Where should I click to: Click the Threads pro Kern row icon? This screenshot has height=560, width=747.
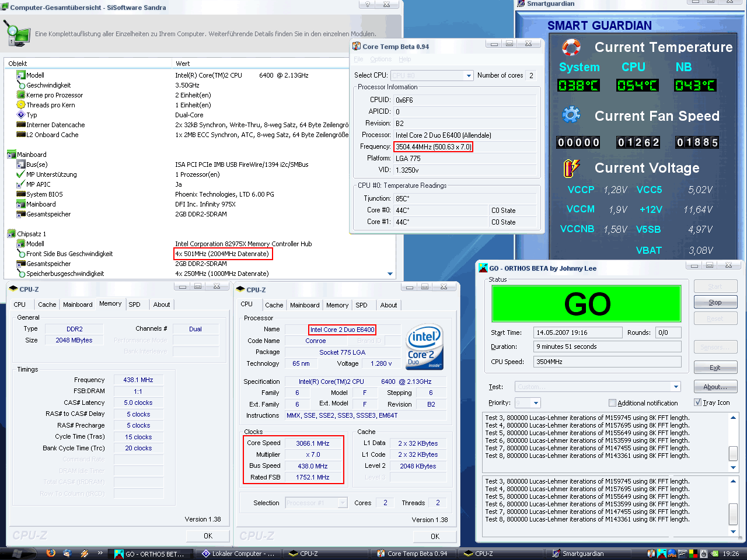21,105
